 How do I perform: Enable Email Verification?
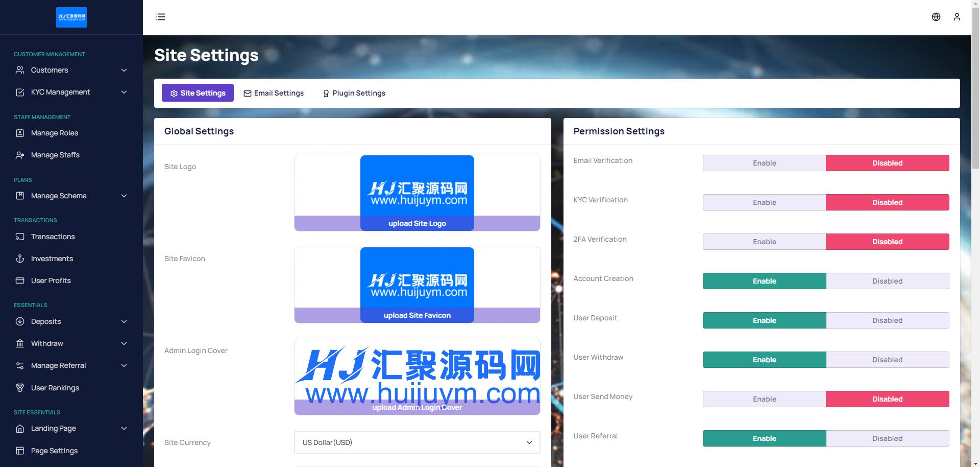point(764,163)
